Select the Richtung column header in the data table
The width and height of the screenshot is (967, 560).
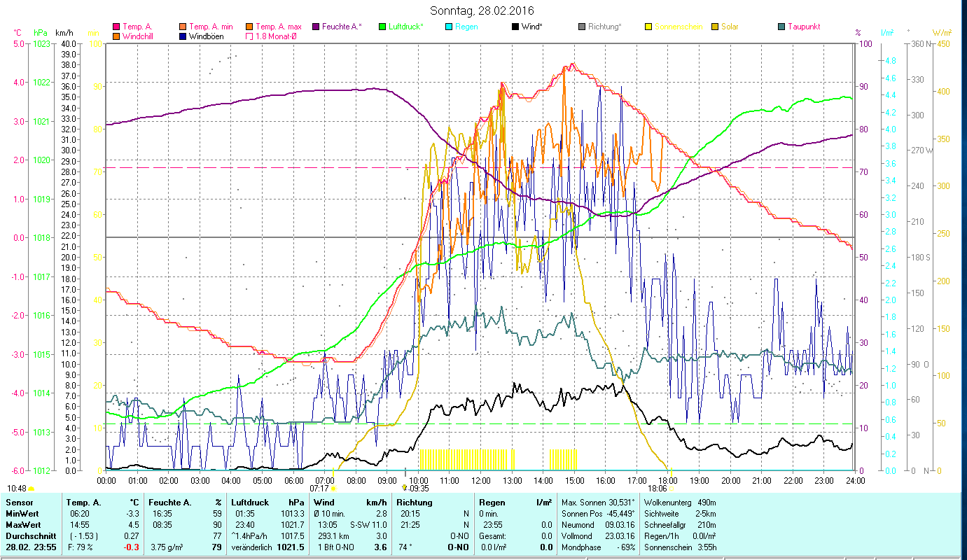coord(414,502)
